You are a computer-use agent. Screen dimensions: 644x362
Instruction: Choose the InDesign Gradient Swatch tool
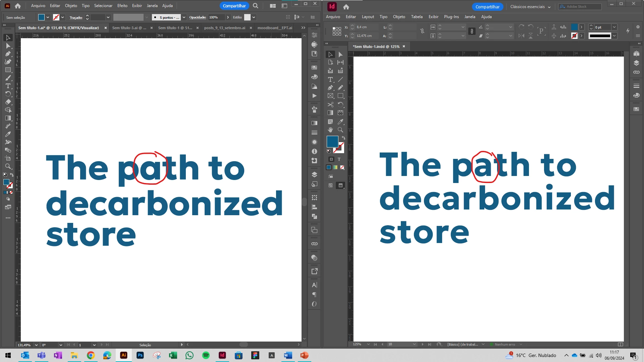[x=330, y=113]
